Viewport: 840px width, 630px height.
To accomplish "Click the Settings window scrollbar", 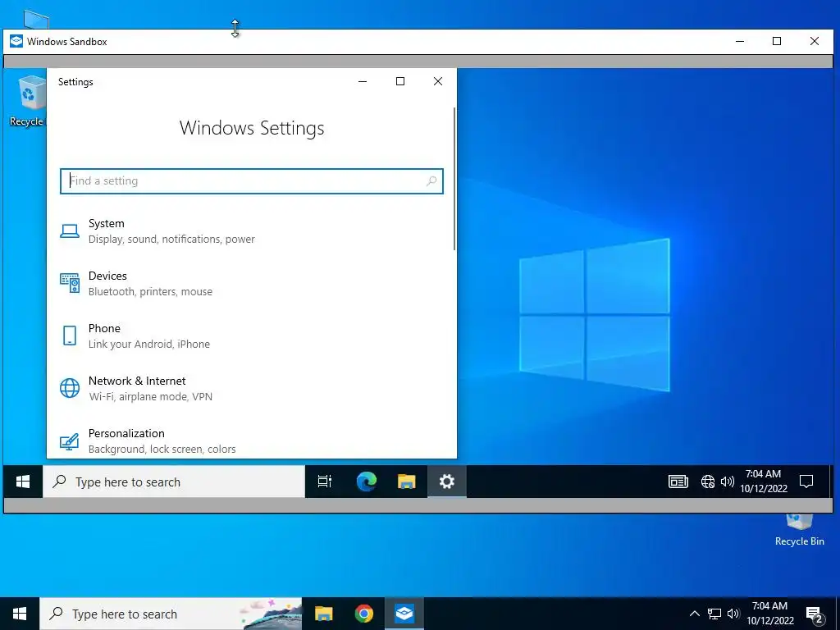I will [454, 179].
